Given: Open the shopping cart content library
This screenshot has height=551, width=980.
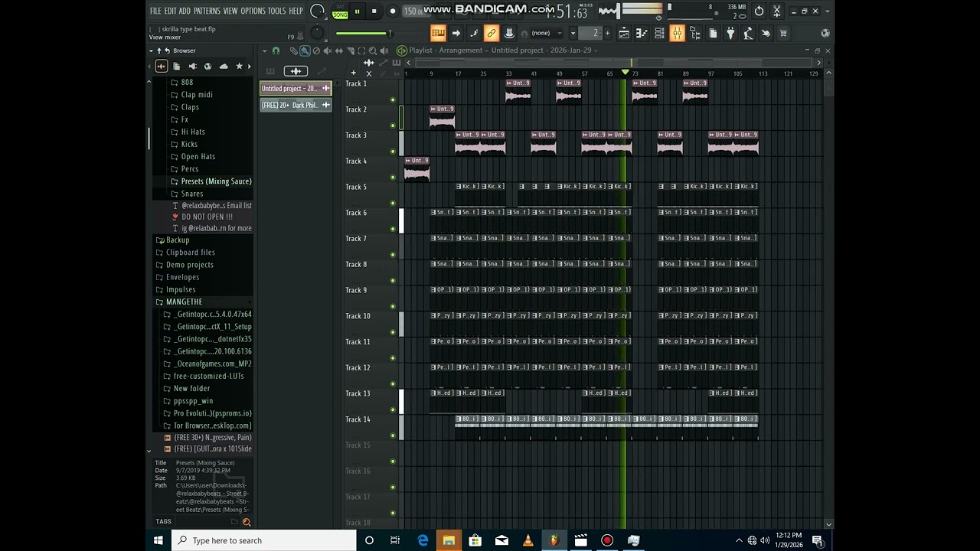Looking at the screenshot, I should click(783, 33).
